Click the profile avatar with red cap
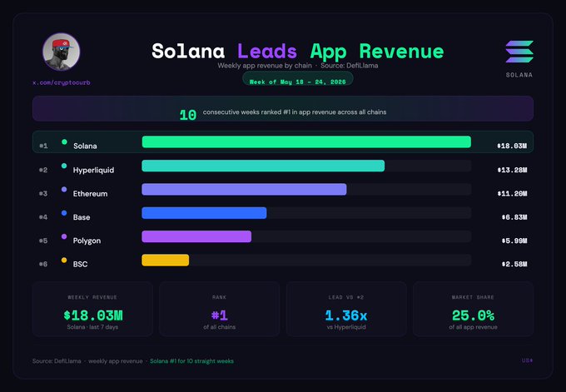Image resolution: width=566 pixels, height=392 pixels. 61,52
